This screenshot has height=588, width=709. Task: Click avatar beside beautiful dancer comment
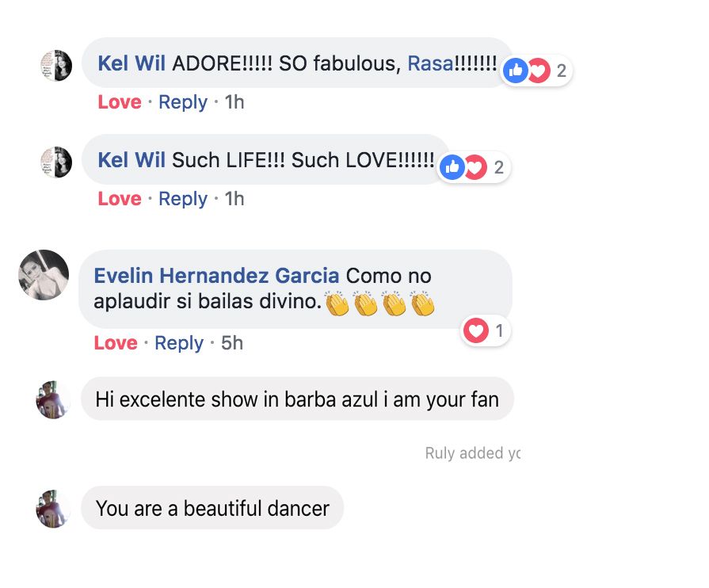pyautogui.click(x=54, y=508)
